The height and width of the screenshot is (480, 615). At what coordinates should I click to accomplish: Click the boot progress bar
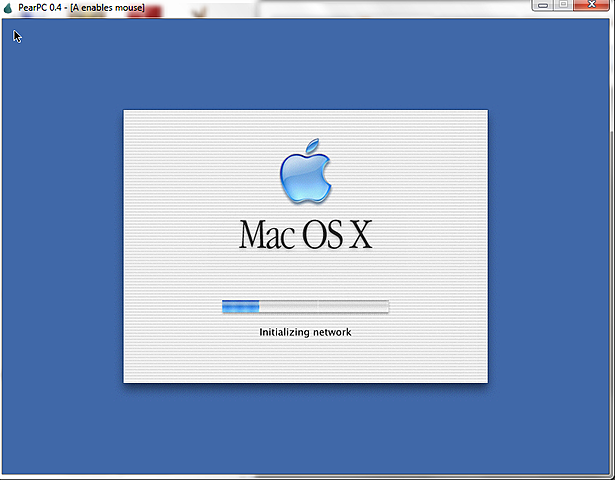(x=305, y=306)
